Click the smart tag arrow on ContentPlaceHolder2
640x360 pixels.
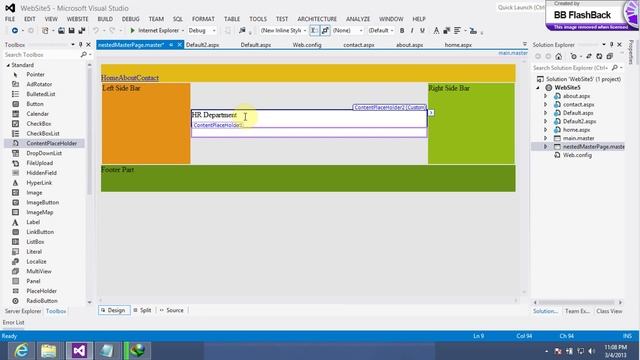pyautogui.click(x=431, y=113)
